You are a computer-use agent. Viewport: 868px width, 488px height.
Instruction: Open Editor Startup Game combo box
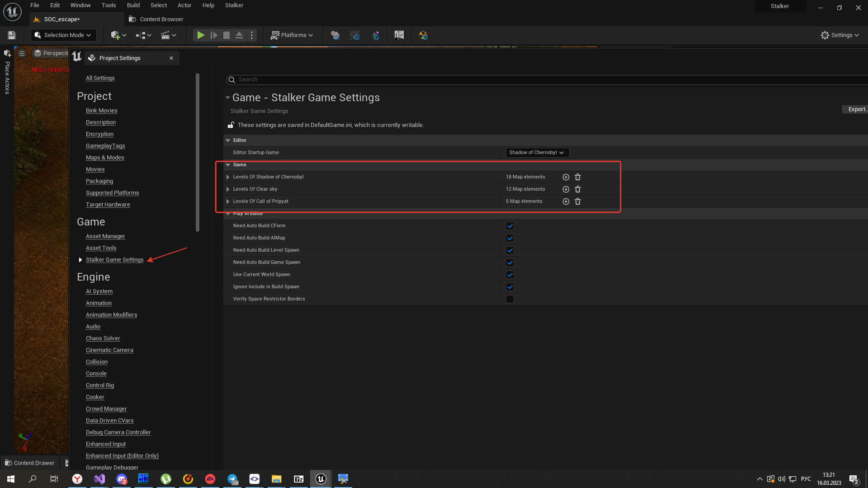coord(537,153)
